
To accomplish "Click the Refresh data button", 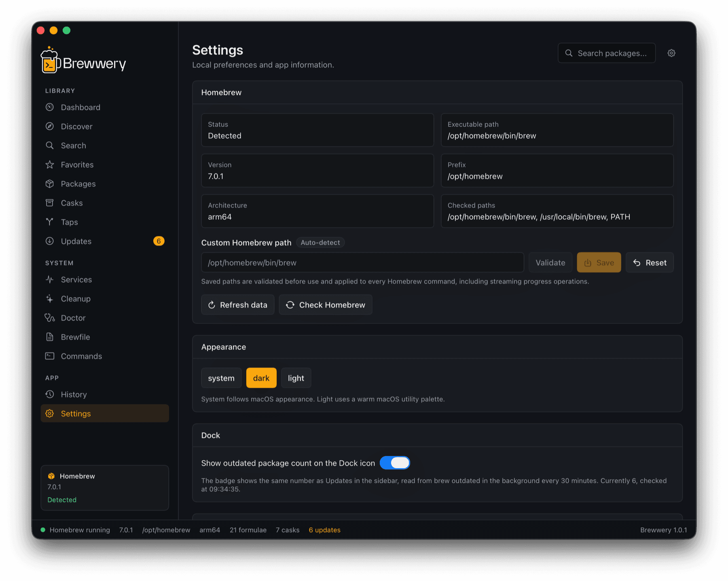I will (238, 305).
